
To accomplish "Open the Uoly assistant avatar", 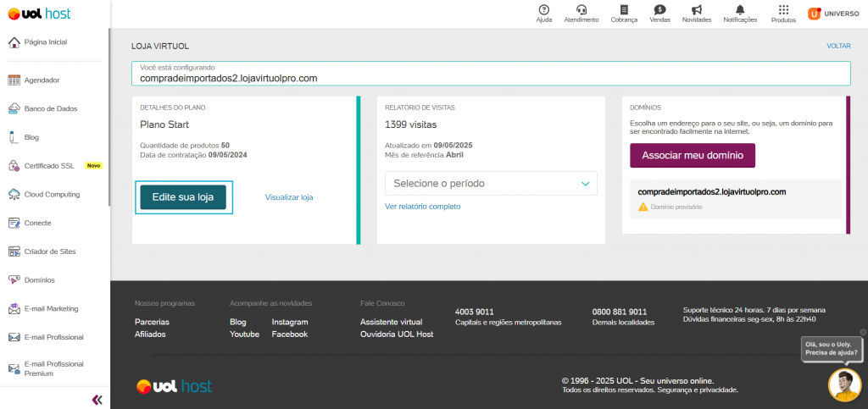I will (845, 385).
